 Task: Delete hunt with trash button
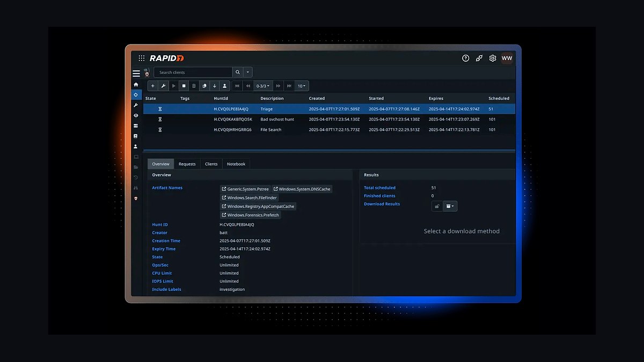coord(194,86)
